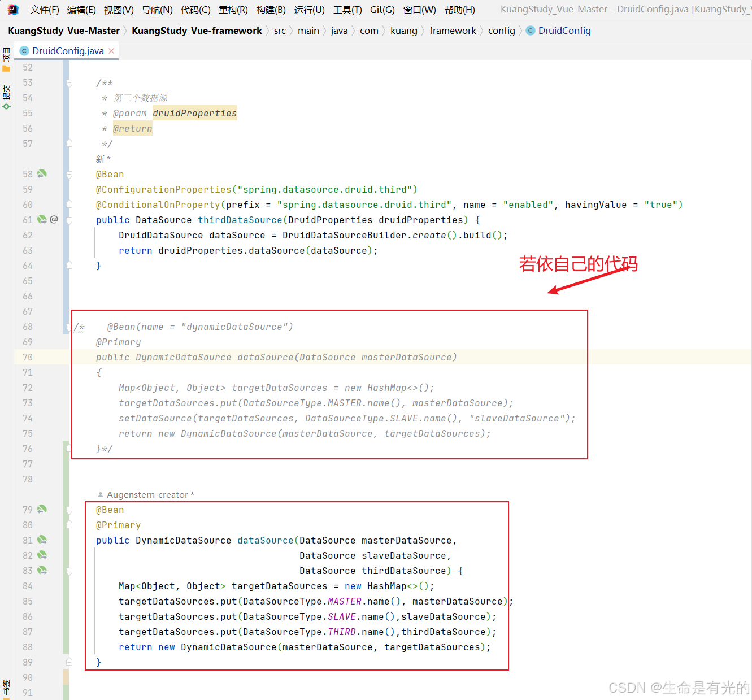
Task: Collapse the block comment fold on line 68
Action: (x=69, y=327)
